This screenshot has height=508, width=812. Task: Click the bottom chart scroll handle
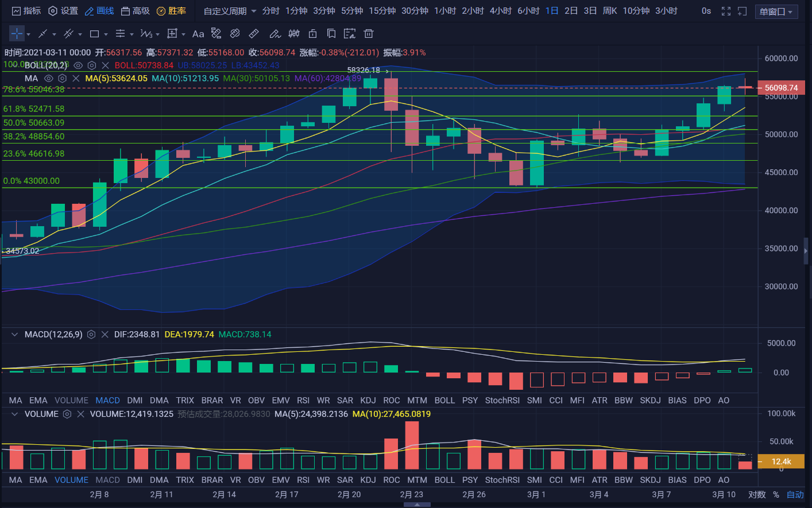pyautogui.click(x=417, y=505)
